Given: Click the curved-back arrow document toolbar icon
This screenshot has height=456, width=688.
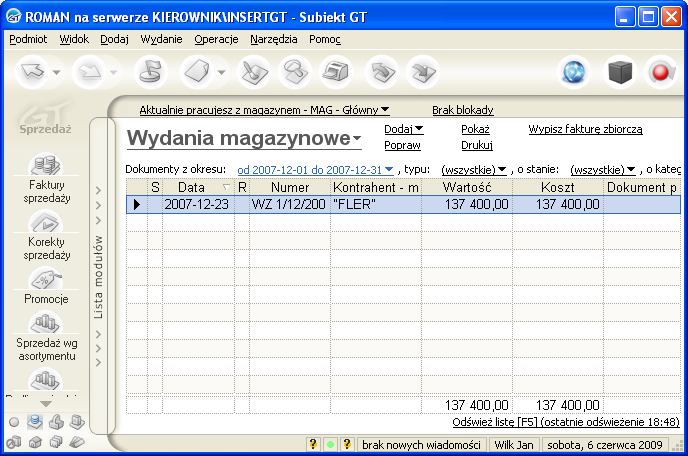Looking at the screenshot, I should tap(382, 72).
